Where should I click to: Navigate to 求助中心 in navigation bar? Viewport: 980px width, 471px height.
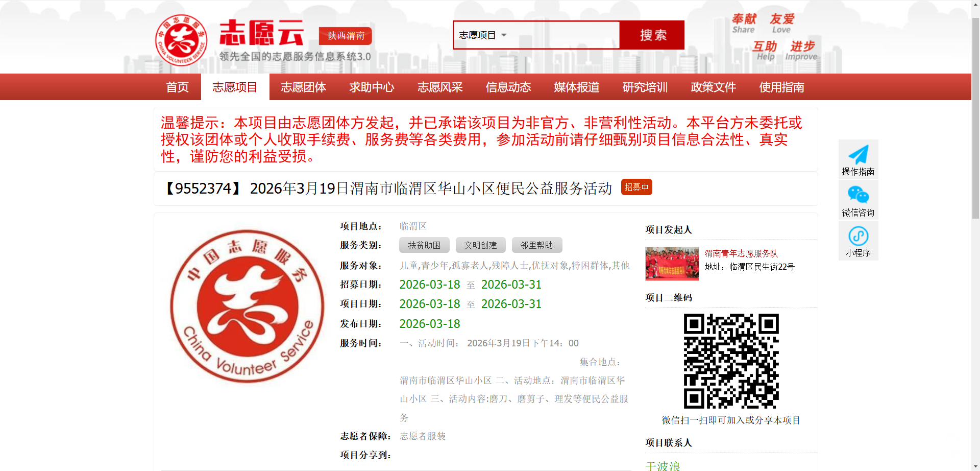coord(372,87)
